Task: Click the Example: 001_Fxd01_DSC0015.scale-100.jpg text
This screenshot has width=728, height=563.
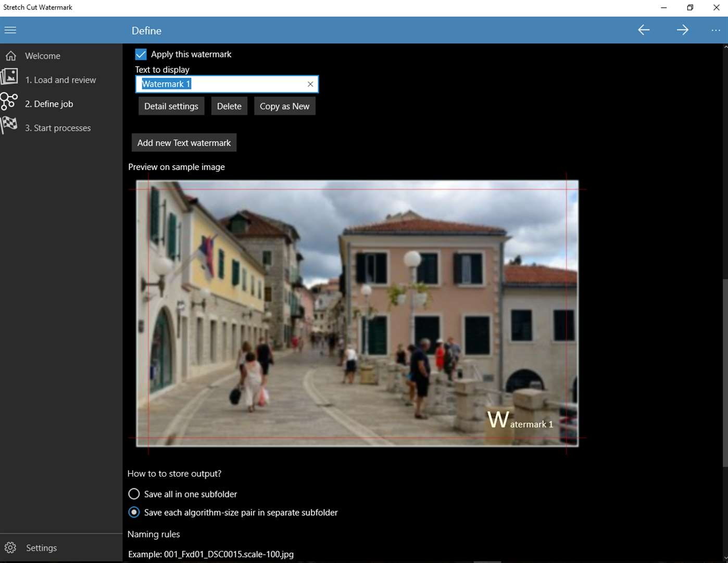Action: pyautogui.click(x=211, y=555)
